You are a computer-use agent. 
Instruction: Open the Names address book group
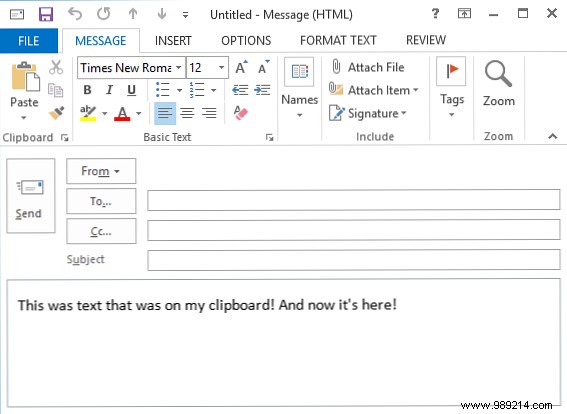(299, 88)
